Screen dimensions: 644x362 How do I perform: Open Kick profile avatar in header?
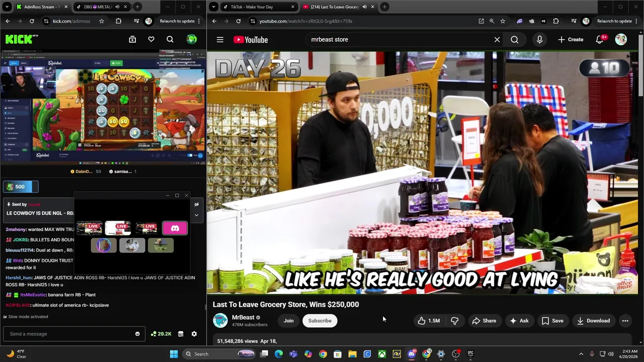[192, 39]
